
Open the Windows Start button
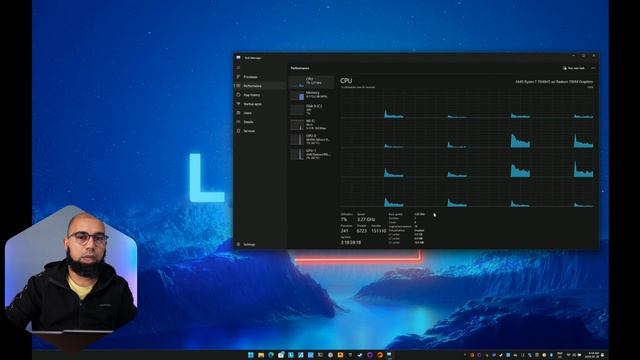pos(251,355)
